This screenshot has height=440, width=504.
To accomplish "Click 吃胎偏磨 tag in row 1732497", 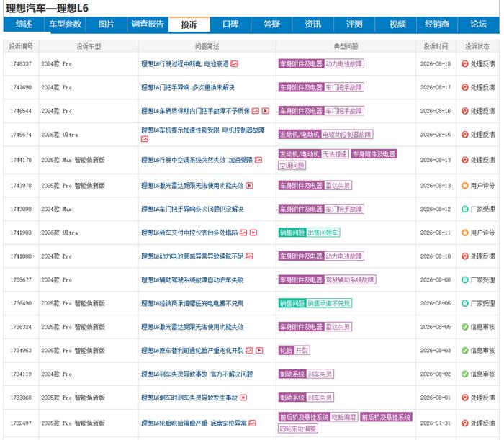I will click(344, 417).
